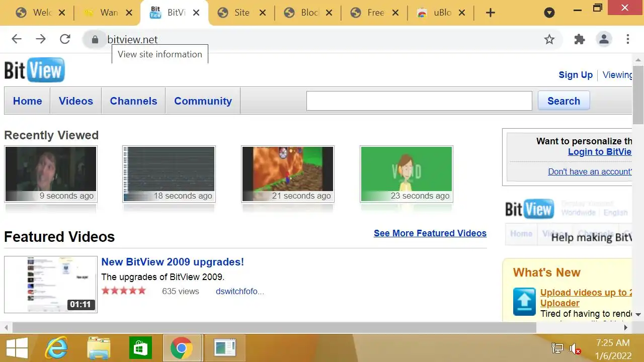Click the horizontal scrollbar thumb
The width and height of the screenshot is (644, 362).
pyautogui.click(x=275, y=327)
